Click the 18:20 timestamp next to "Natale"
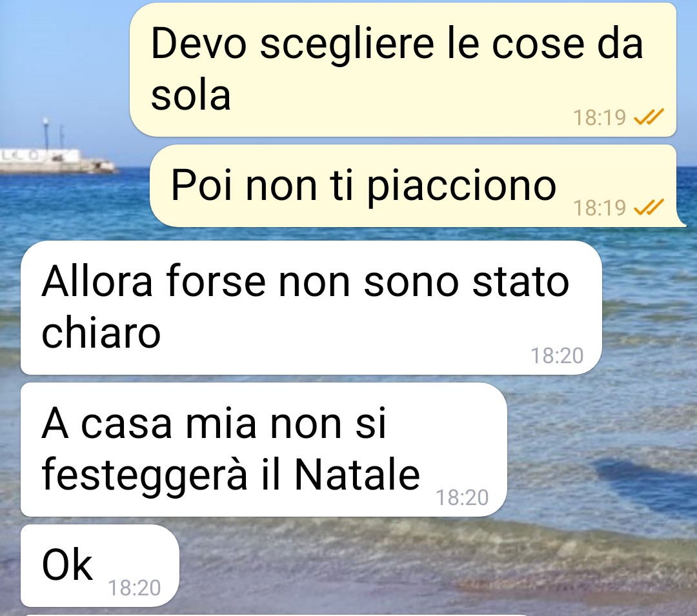 coord(462,498)
